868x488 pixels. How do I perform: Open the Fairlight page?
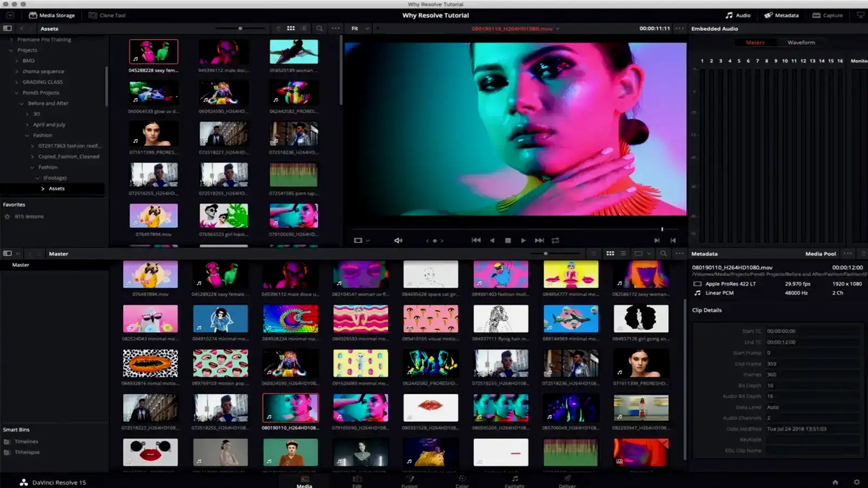pos(514,481)
